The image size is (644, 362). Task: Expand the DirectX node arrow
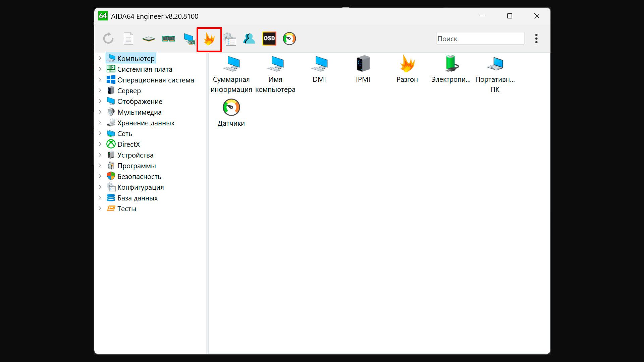point(100,144)
